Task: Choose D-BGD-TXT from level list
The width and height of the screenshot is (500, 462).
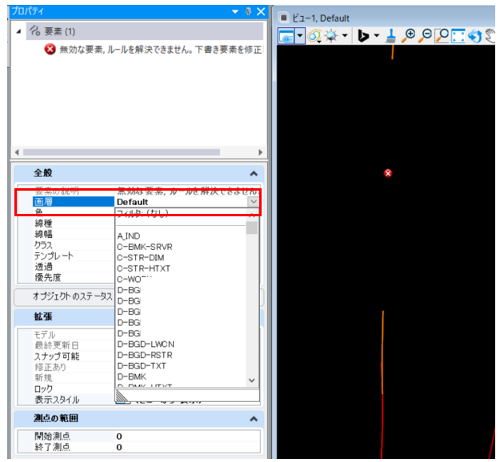Action: coord(142,366)
